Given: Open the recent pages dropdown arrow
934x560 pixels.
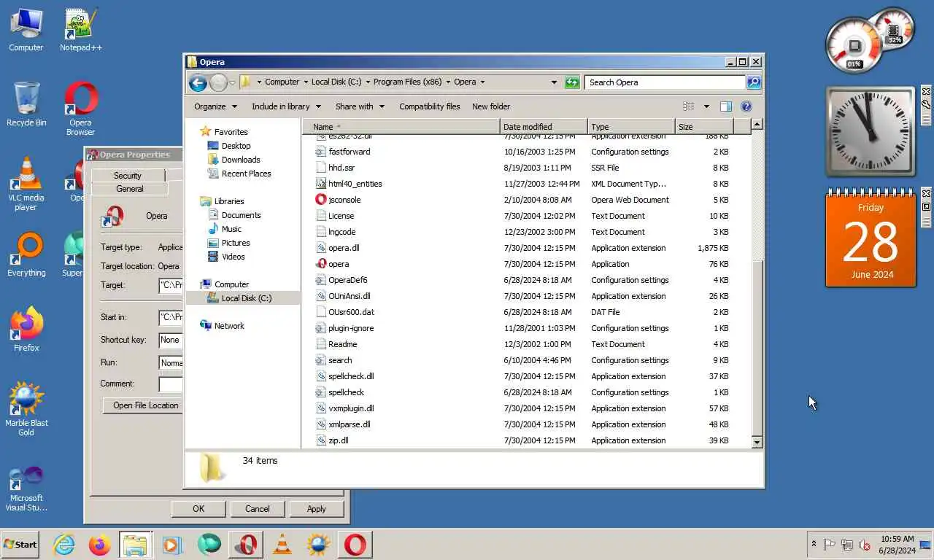Looking at the screenshot, I should 232,82.
